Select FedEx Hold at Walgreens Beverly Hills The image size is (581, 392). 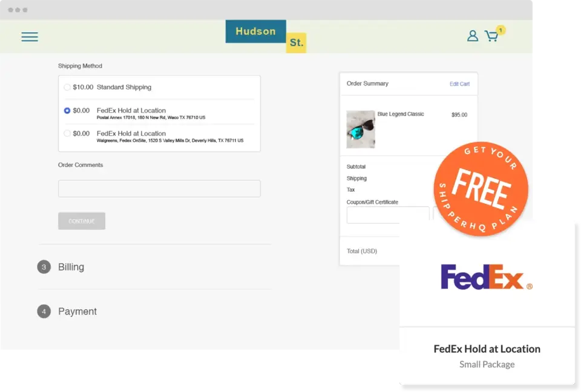coord(67,133)
